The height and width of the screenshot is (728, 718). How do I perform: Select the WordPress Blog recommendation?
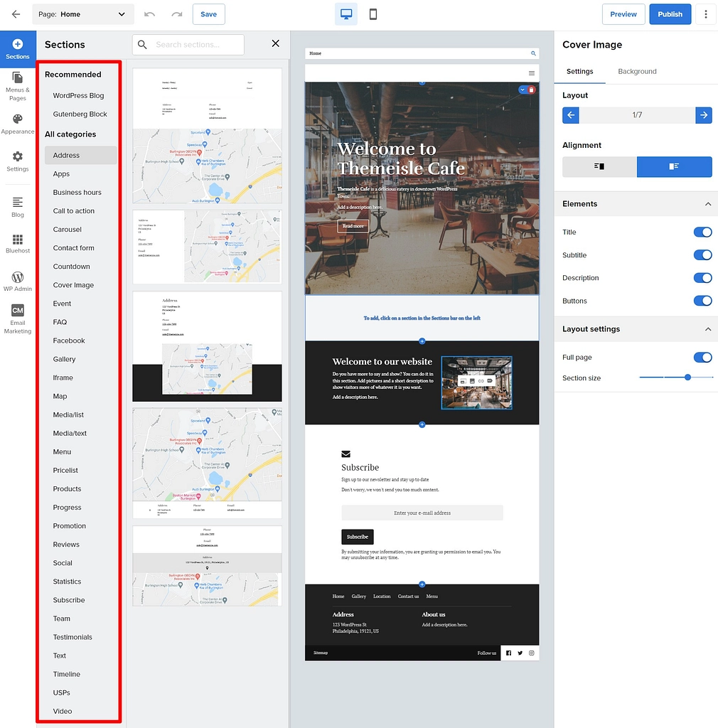78,96
